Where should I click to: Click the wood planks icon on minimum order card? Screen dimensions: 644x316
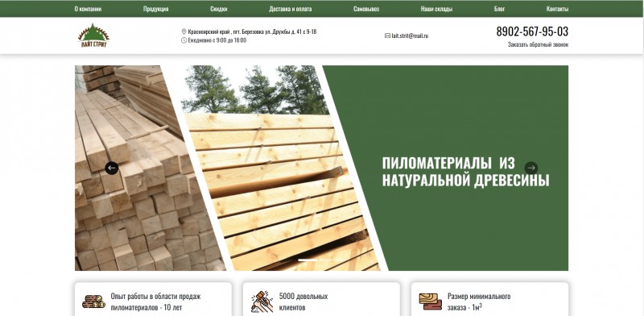[431, 301]
